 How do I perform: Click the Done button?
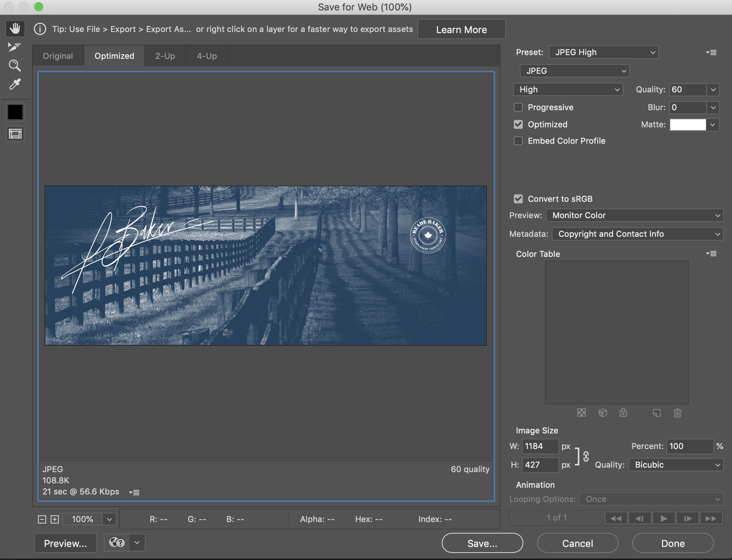click(x=673, y=543)
